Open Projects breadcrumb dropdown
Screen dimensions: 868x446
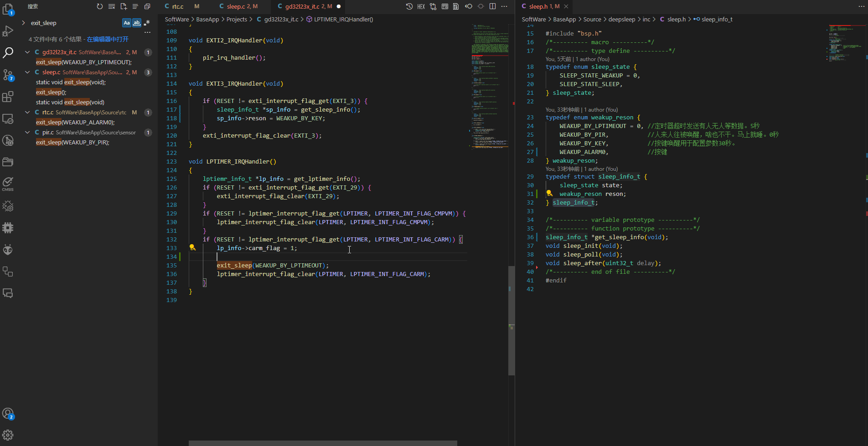[237, 19]
